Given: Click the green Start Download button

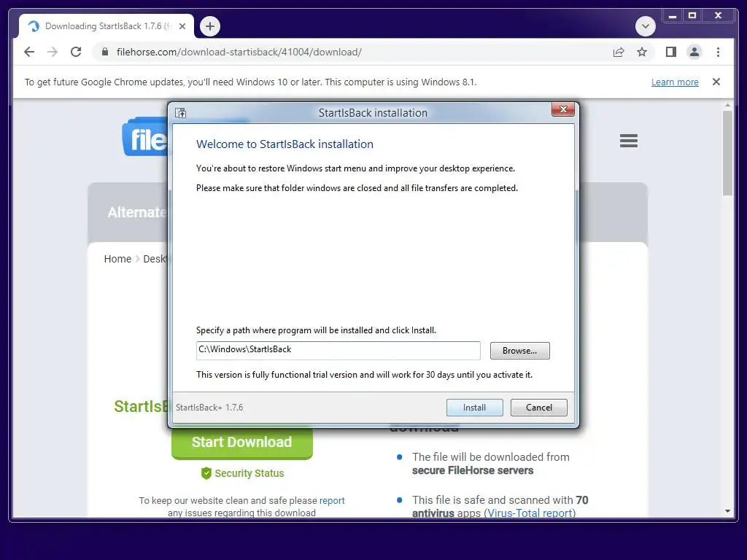Looking at the screenshot, I should click(242, 443).
